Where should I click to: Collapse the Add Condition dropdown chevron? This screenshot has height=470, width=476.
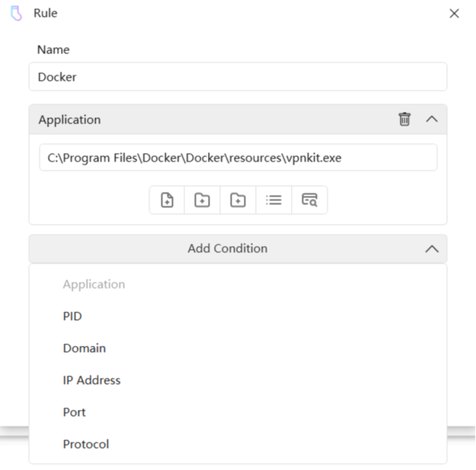432,248
